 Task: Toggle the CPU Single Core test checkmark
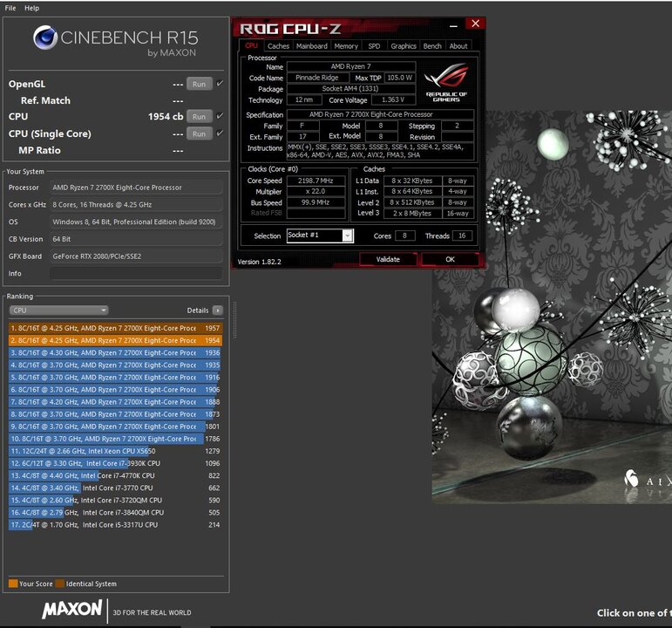pos(220,133)
